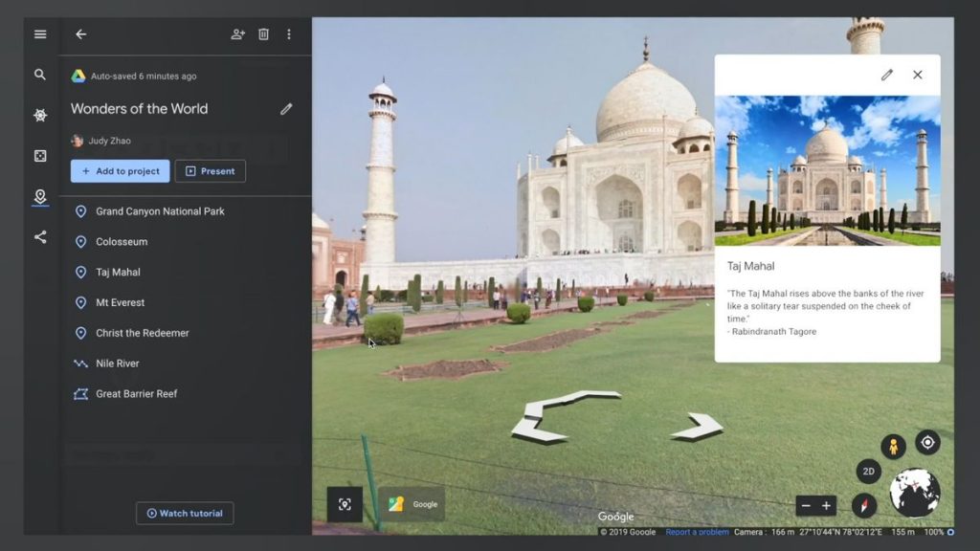The height and width of the screenshot is (551, 980).
Task: Click the I'm Feeling Lucky dice icon
Action: (x=40, y=156)
